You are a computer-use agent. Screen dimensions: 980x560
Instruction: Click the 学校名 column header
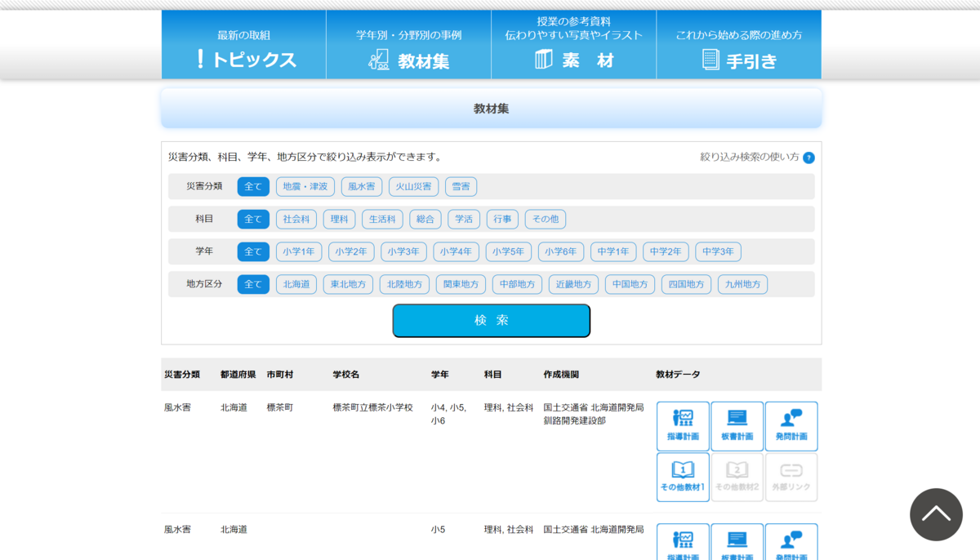pyautogui.click(x=346, y=375)
